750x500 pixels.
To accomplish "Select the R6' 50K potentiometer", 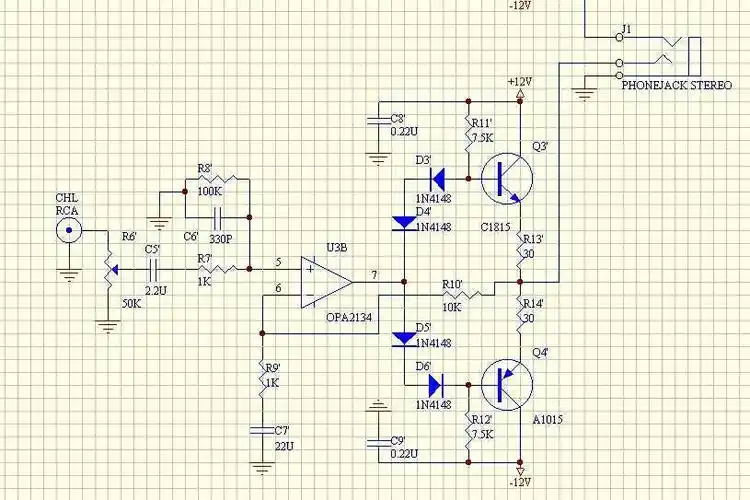I will point(106,269).
